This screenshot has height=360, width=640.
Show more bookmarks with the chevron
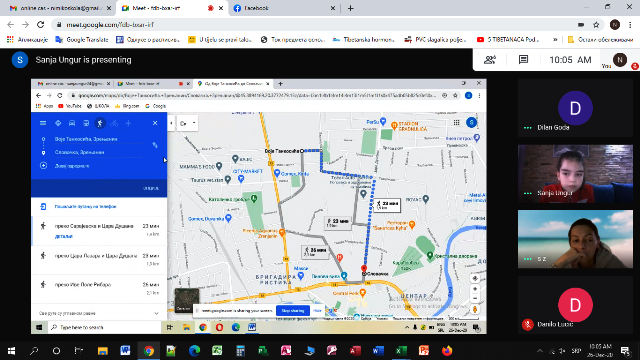tap(555, 40)
